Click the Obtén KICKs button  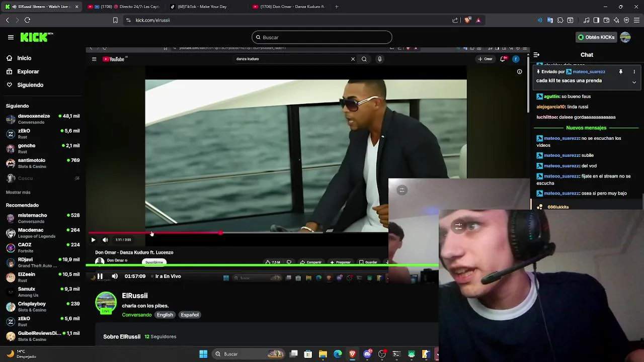tap(596, 37)
